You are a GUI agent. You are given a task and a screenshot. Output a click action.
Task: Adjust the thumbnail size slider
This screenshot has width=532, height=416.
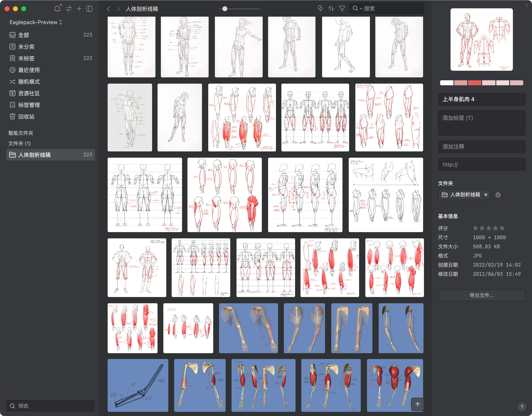click(225, 9)
